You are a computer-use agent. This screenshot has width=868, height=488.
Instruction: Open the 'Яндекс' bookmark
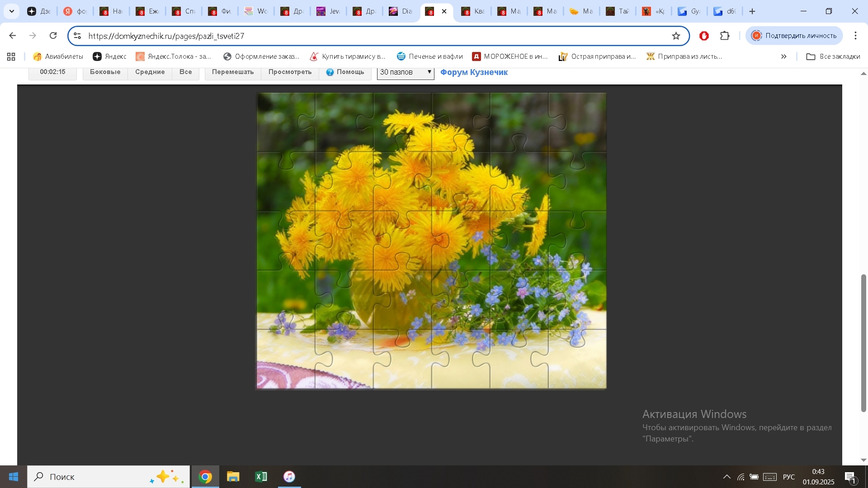[x=109, y=56]
